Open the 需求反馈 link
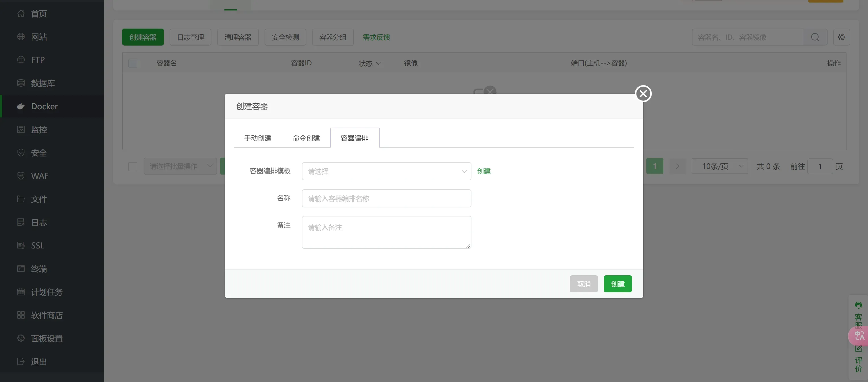Viewport: 868px width, 382px height. [376, 37]
